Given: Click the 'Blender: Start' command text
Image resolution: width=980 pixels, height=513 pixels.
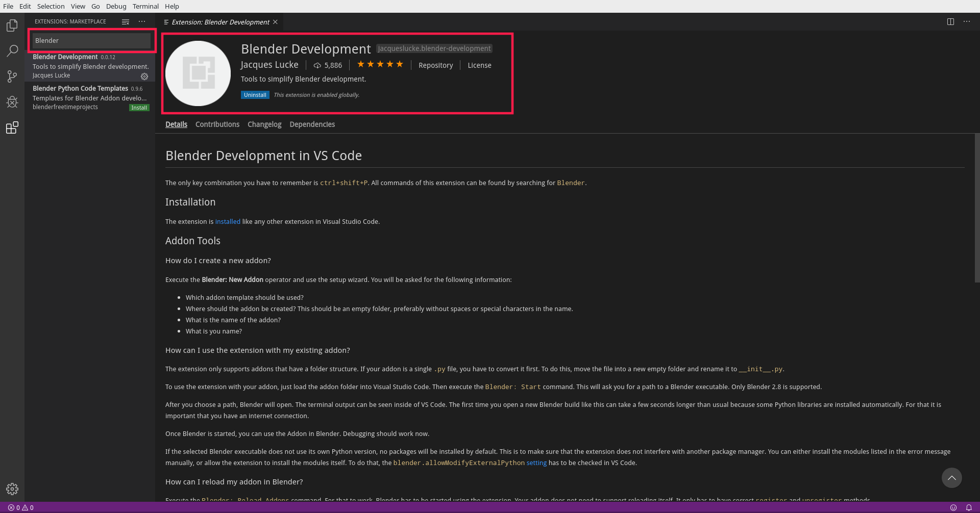Looking at the screenshot, I should pyautogui.click(x=512, y=387).
